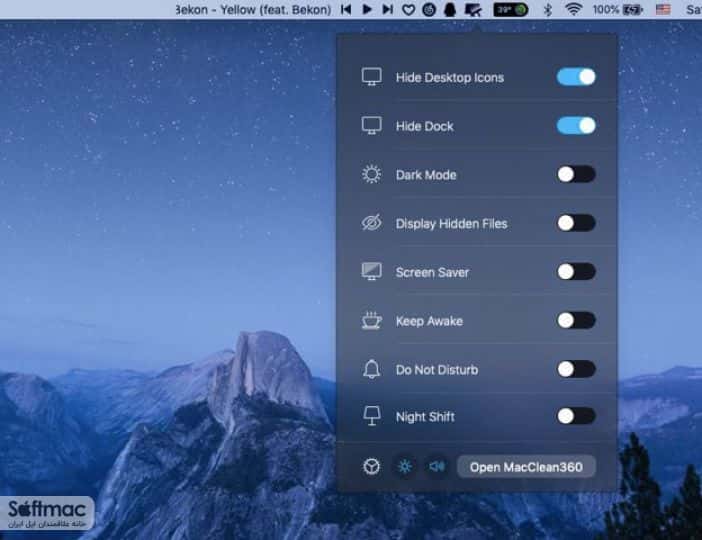Turn on the Night Shift switch
702x540 pixels.
tap(576, 416)
